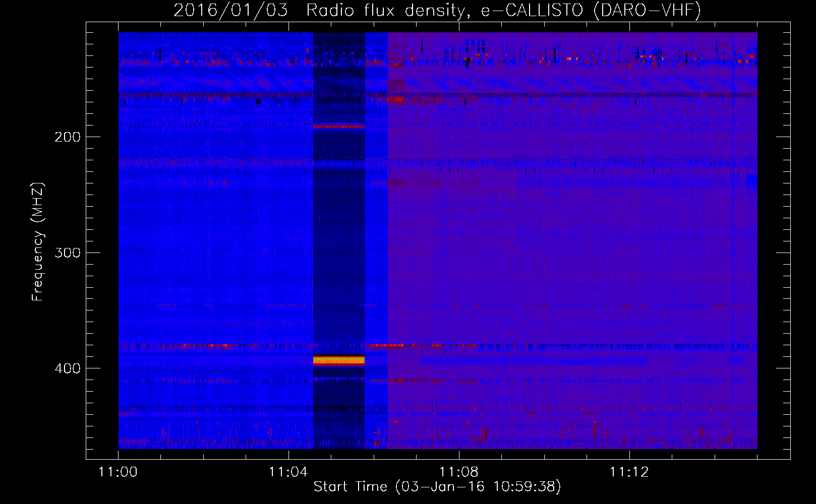Screen dimensions: 816x504
Task: Click the 11:08 time tick label
Action: (x=458, y=472)
